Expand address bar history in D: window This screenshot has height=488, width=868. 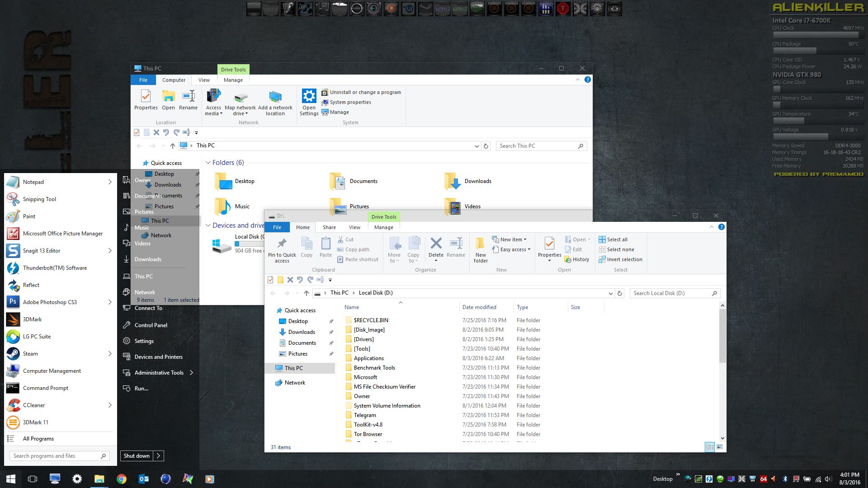pyautogui.click(x=610, y=293)
